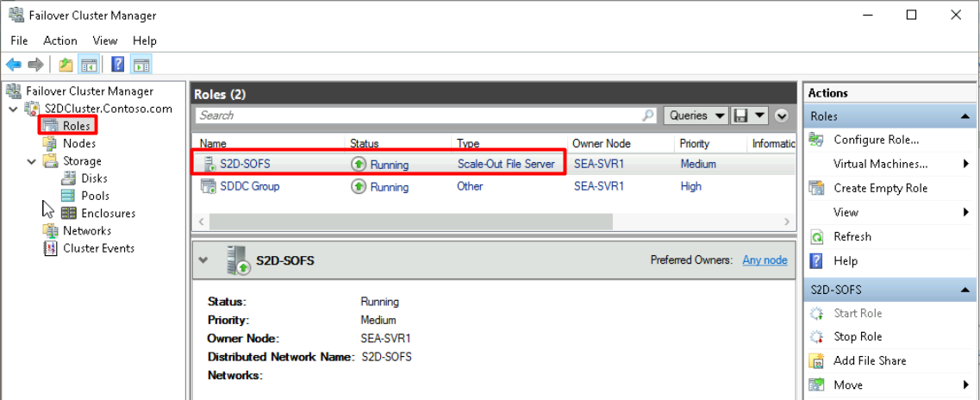Click Create Empty Role action
Screen dimensions: 980x400
tap(880, 188)
